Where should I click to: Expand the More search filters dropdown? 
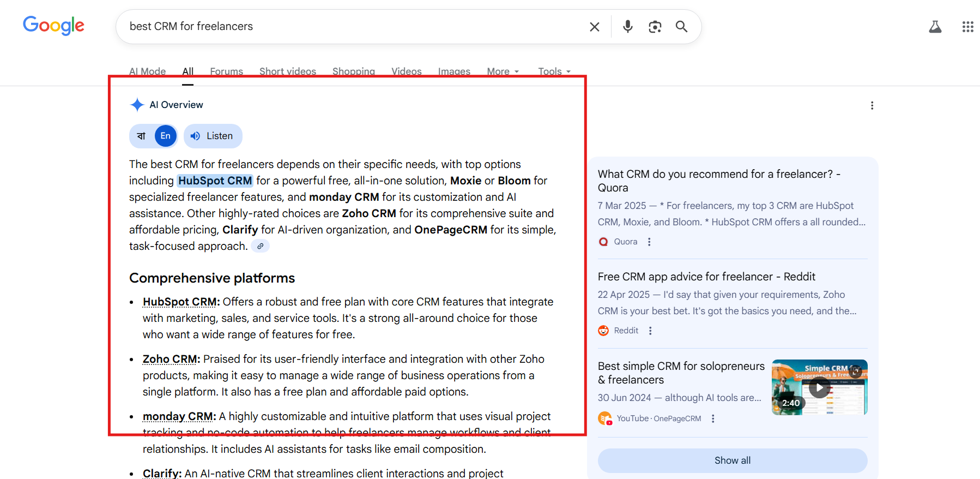pos(503,71)
